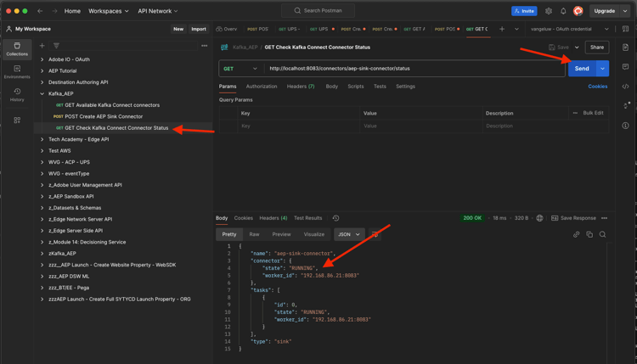637x364 pixels.
Task: Open the GET method dropdown
Action: [240, 69]
